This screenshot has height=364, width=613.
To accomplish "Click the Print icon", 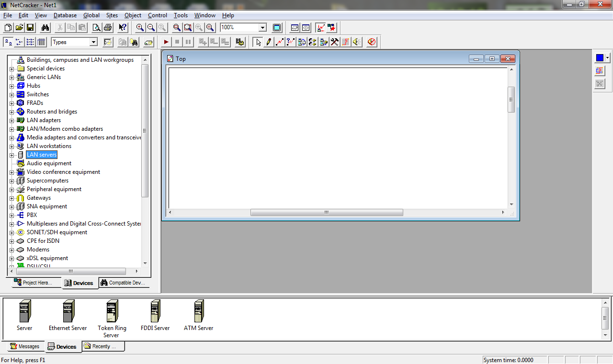I will pyautogui.click(x=108, y=28).
